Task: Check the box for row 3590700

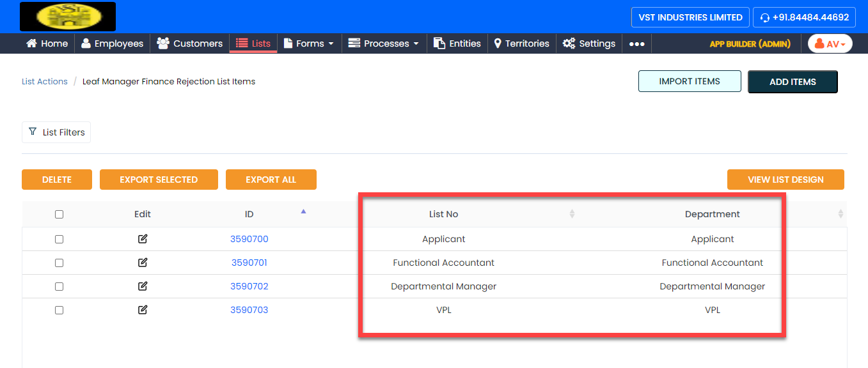Action: [x=59, y=239]
